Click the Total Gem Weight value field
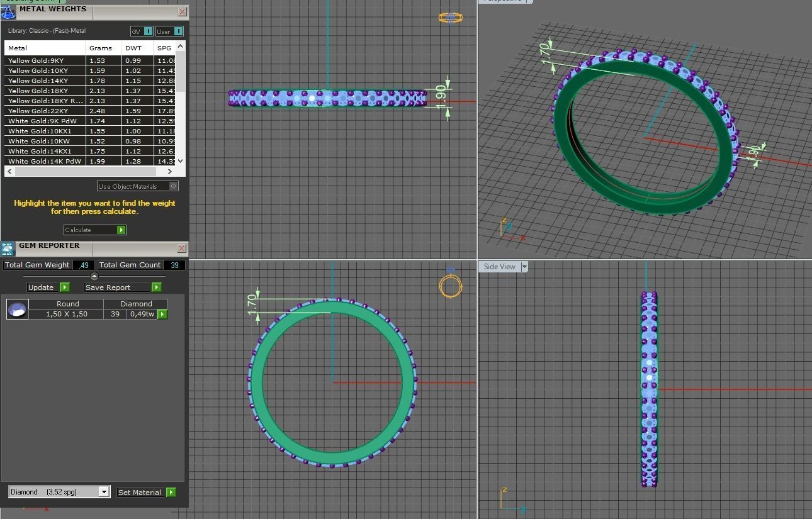812x519 pixels. pos(84,265)
